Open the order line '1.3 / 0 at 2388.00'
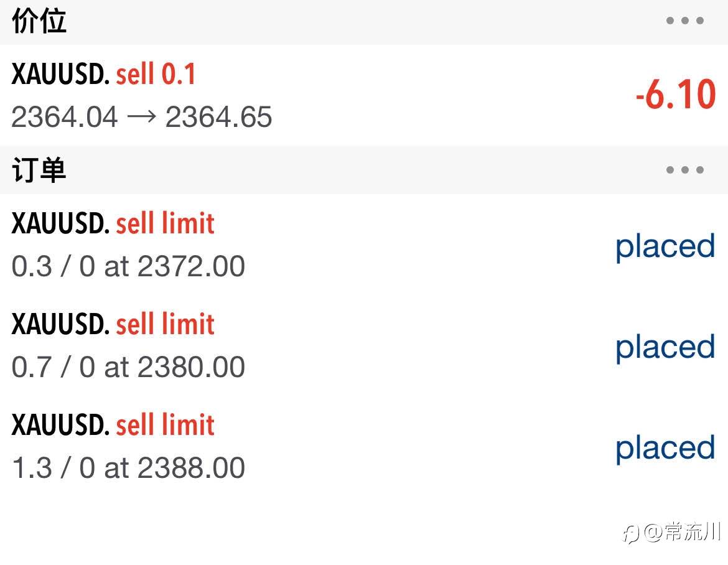 (x=128, y=468)
